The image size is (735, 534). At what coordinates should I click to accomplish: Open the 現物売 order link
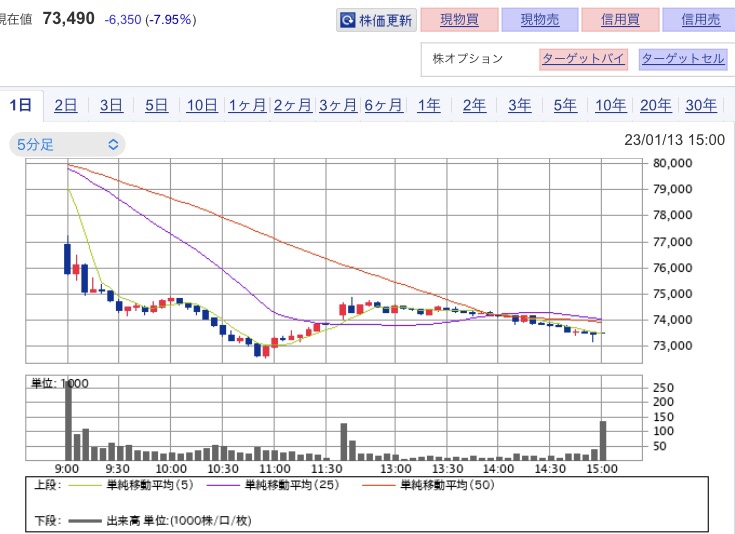pos(540,20)
